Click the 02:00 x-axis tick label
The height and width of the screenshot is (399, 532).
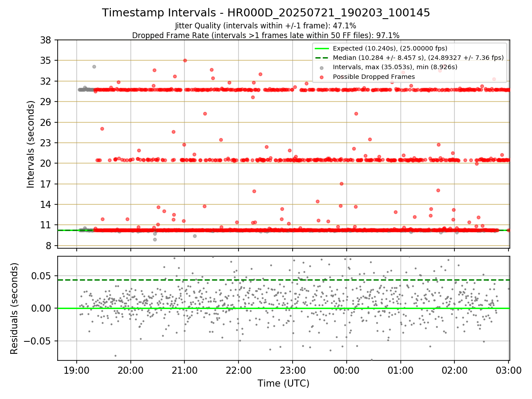(454, 370)
